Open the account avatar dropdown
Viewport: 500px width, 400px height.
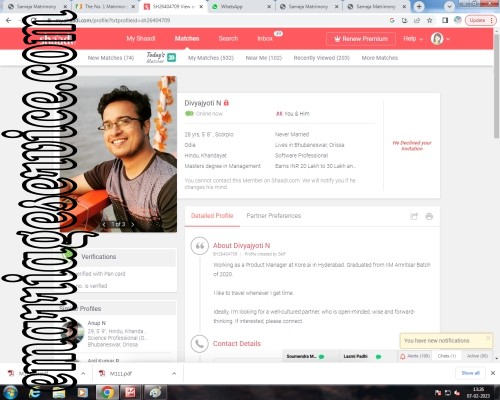click(440, 39)
